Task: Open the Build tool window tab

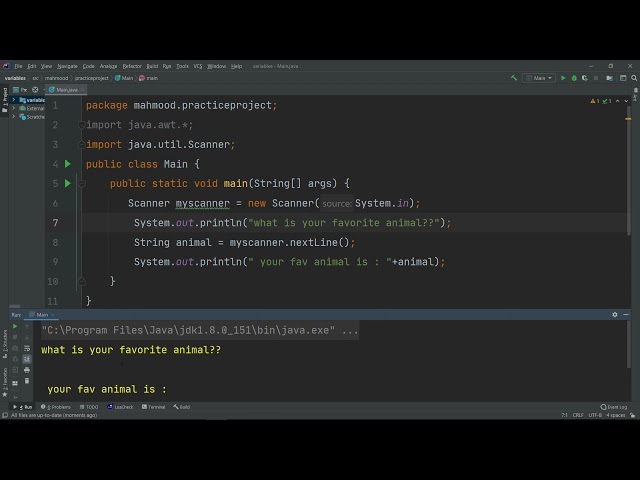Action: (x=182, y=407)
